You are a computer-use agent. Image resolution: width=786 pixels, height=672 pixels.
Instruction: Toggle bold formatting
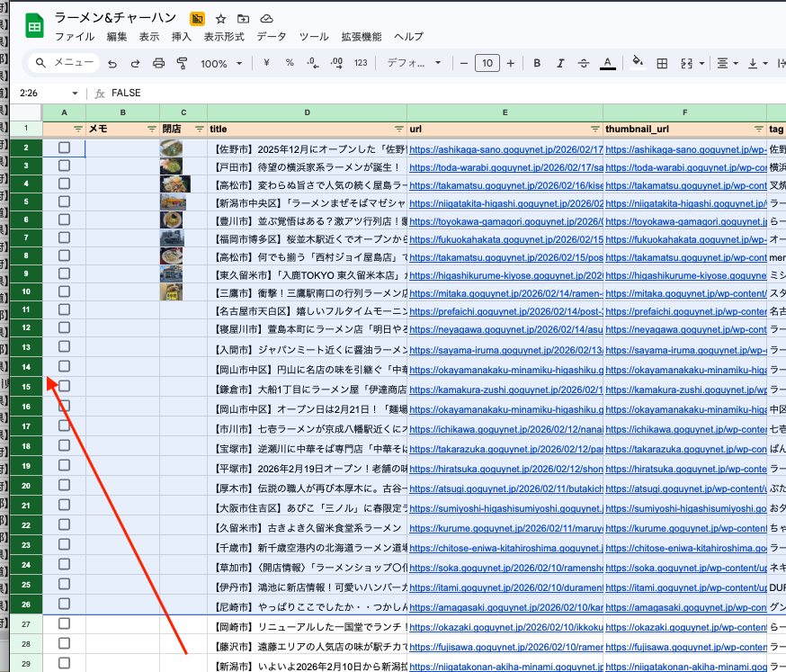coord(537,64)
